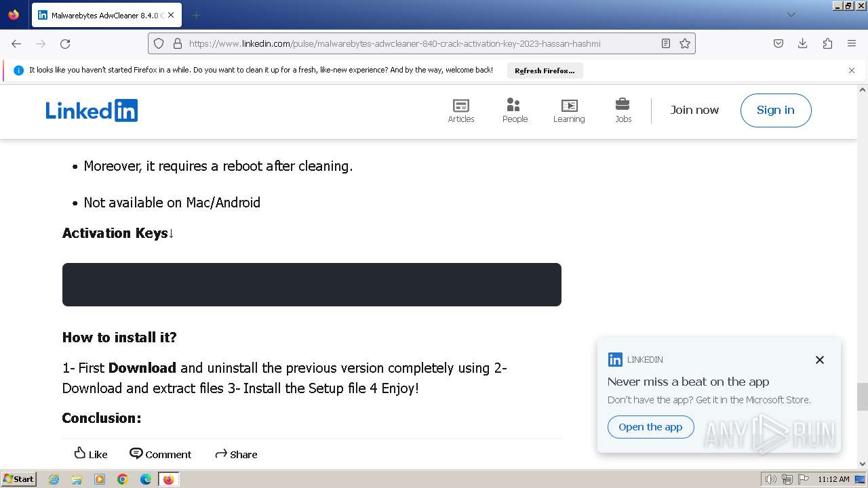Screen dimensions: 868x488
Task: Click the shield tracking protection icon
Action: pos(159,43)
